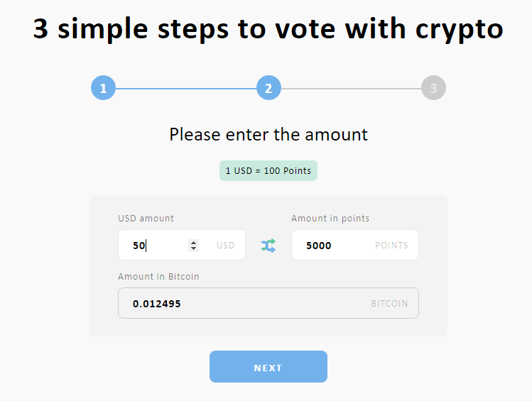Increase USD amount with up arrow
The width and height of the screenshot is (532, 401).
[193, 242]
